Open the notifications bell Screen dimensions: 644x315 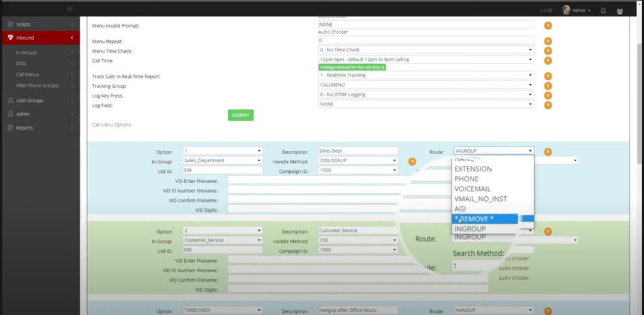603,11
